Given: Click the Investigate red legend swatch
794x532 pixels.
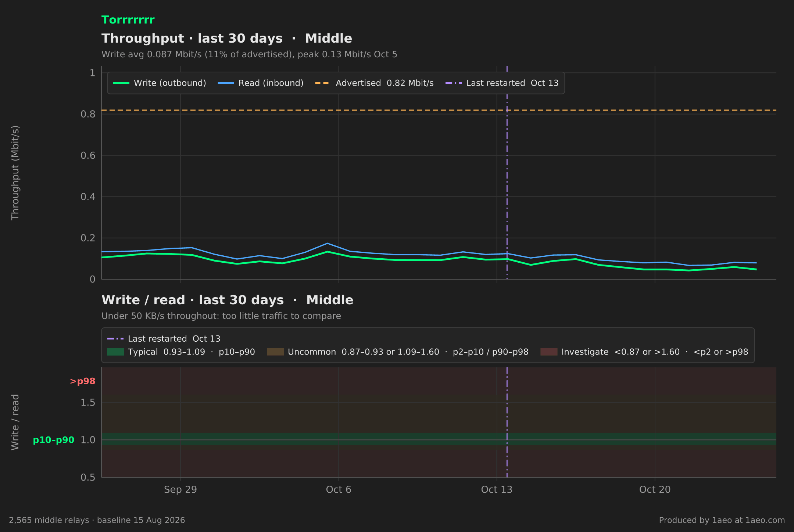Looking at the screenshot, I should [549, 352].
